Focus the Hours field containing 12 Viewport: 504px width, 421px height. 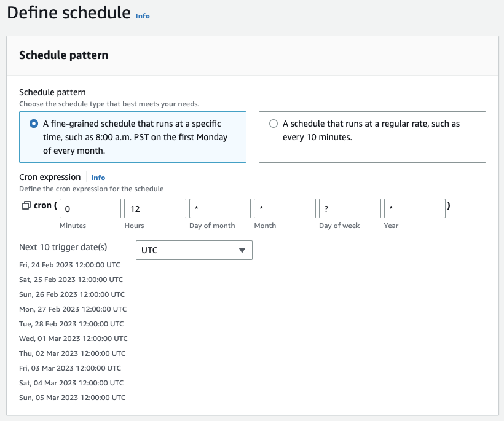pyautogui.click(x=156, y=208)
